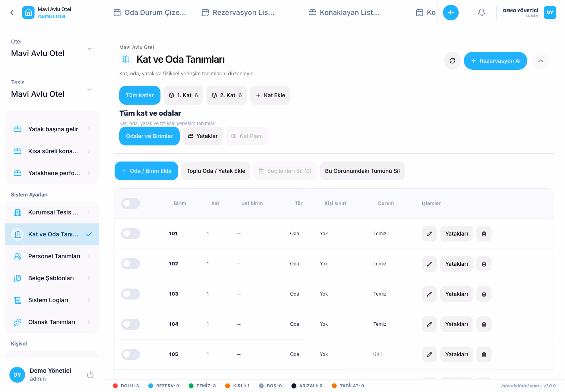
Task: Click Toplu Oda / Yatak Ekle
Action: (216, 171)
